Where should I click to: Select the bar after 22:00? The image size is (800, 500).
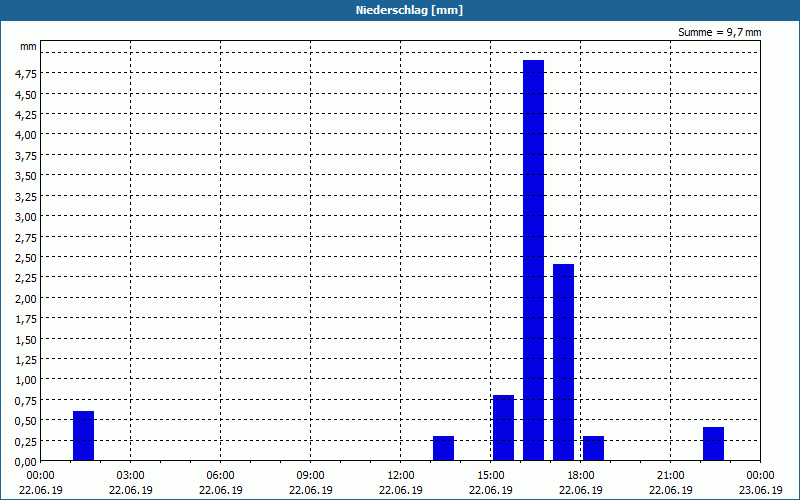(x=713, y=444)
